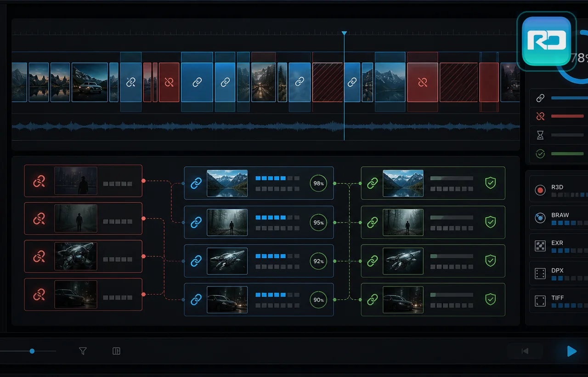
Task: Select the SUV mountain clip in the timeline
Action: 90,82
